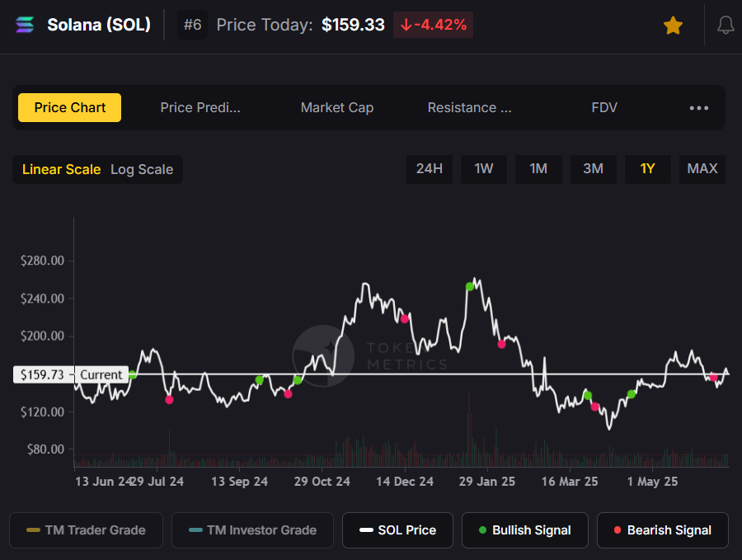This screenshot has width=742, height=560.
Task: Toggle the TM Trader Grade series
Action: (86, 530)
